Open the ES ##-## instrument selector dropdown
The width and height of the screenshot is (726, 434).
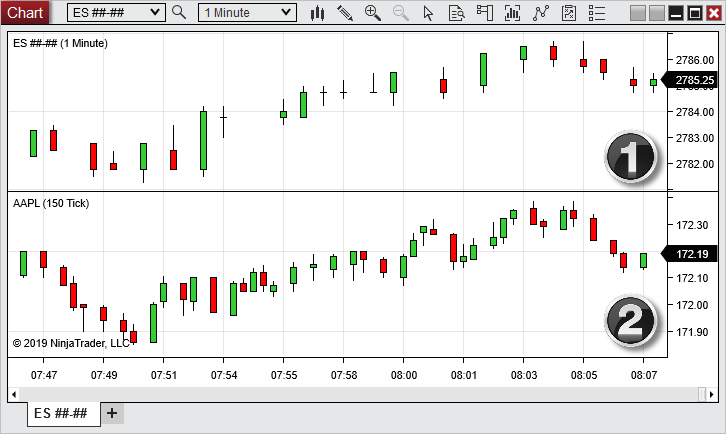click(x=117, y=13)
